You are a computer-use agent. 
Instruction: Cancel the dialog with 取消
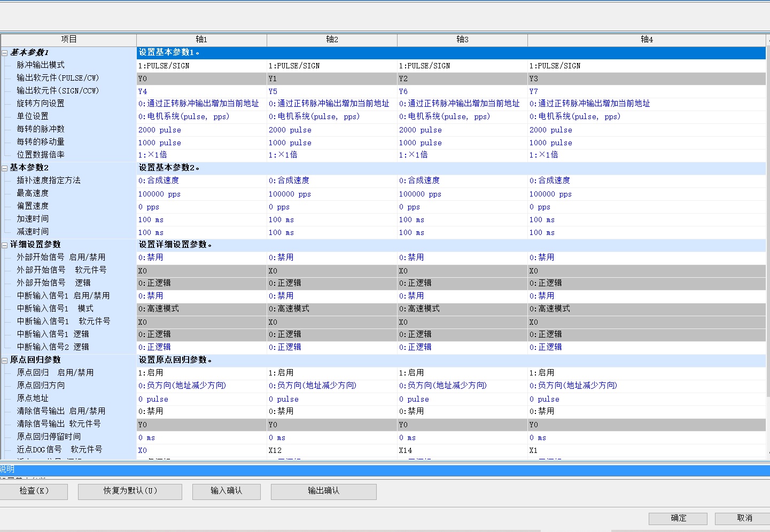pos(744,518)
